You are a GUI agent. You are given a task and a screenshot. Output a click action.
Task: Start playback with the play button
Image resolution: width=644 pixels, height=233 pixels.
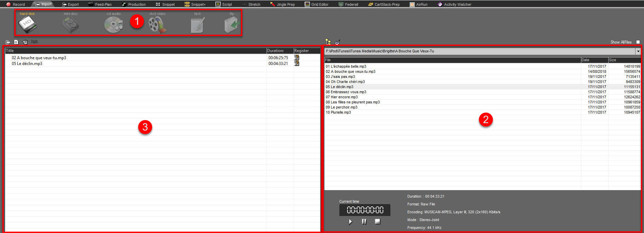(351, 222)
